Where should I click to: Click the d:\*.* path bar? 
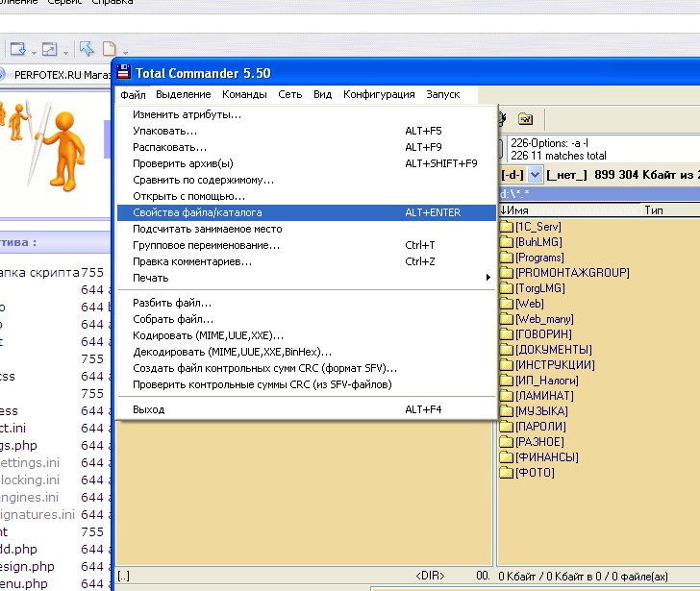599,193
